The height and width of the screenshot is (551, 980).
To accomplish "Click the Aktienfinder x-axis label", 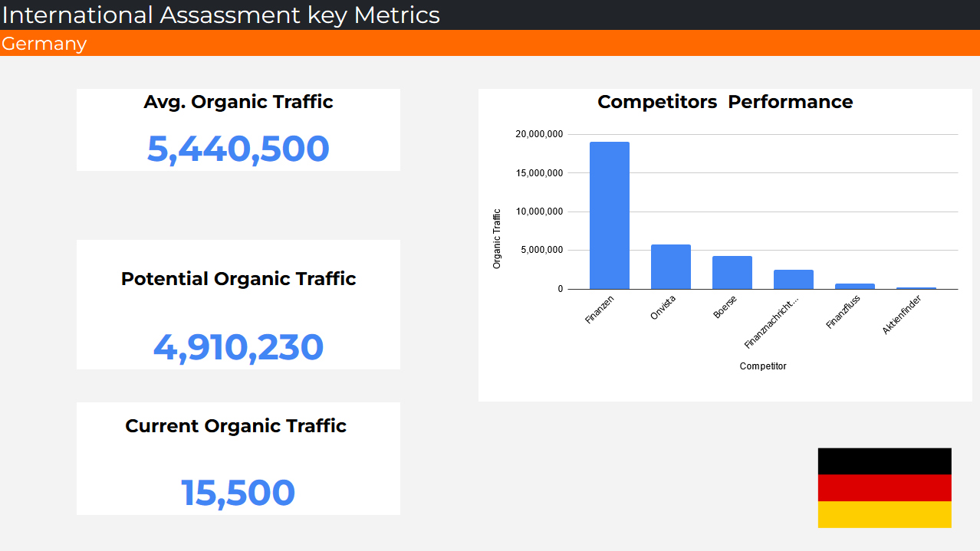I will 902,316.
